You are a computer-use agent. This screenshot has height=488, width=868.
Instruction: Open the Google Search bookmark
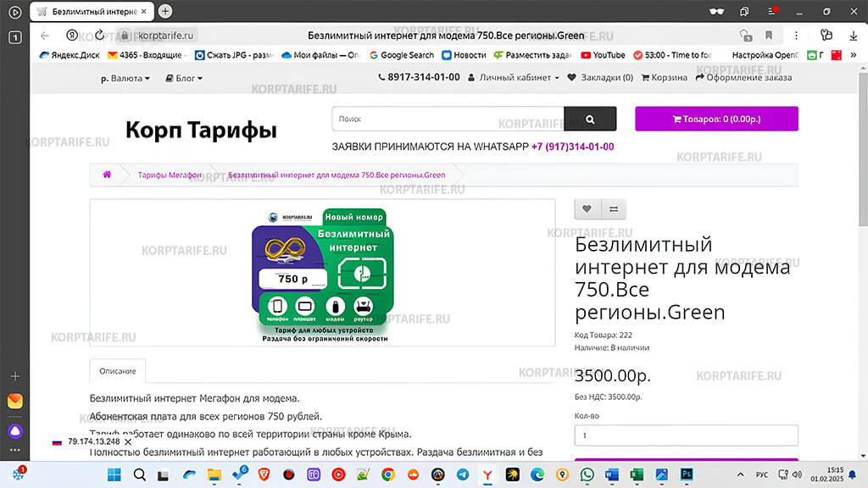coord(402,55)
